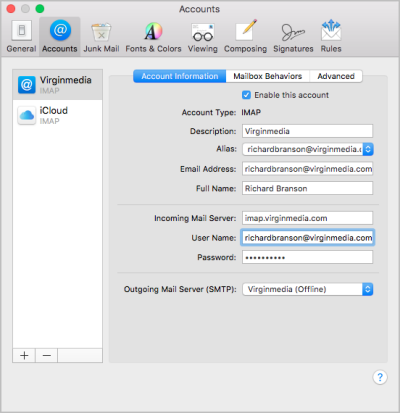This screenshot has width=400, height=413.
Task: Open Junk Mail preferences
Action: pyautogui.click(x=101, y=37)
